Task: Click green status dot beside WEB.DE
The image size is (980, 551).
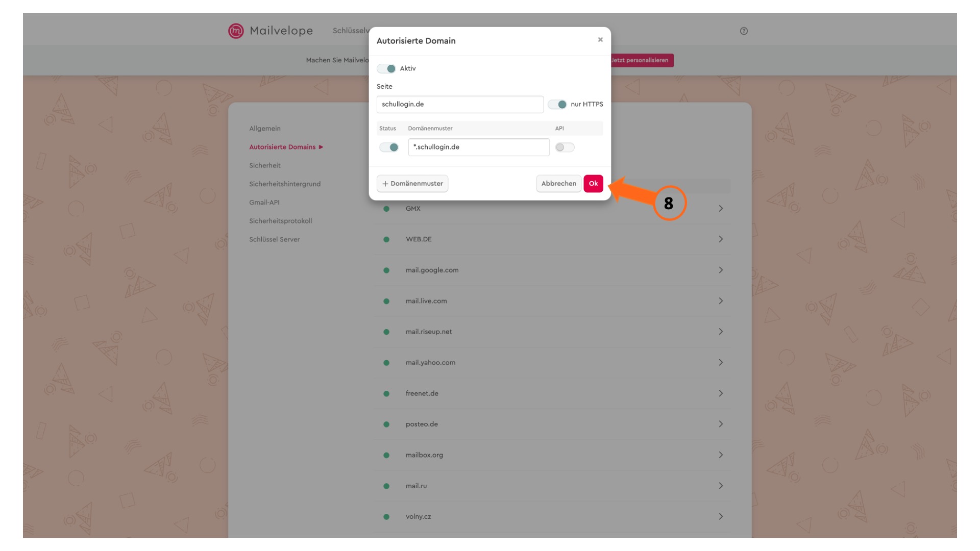Action: coord(386,239)
